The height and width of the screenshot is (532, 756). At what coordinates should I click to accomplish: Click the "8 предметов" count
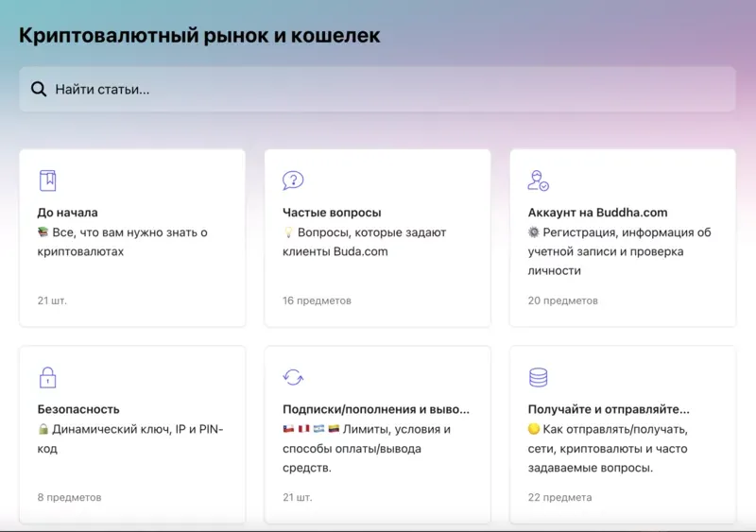69,497
